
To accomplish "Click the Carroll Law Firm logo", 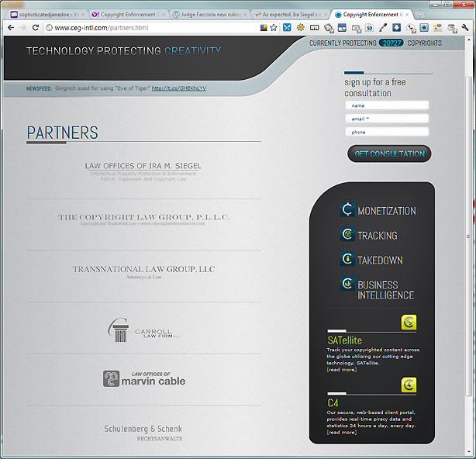I will tap(143, 330).
